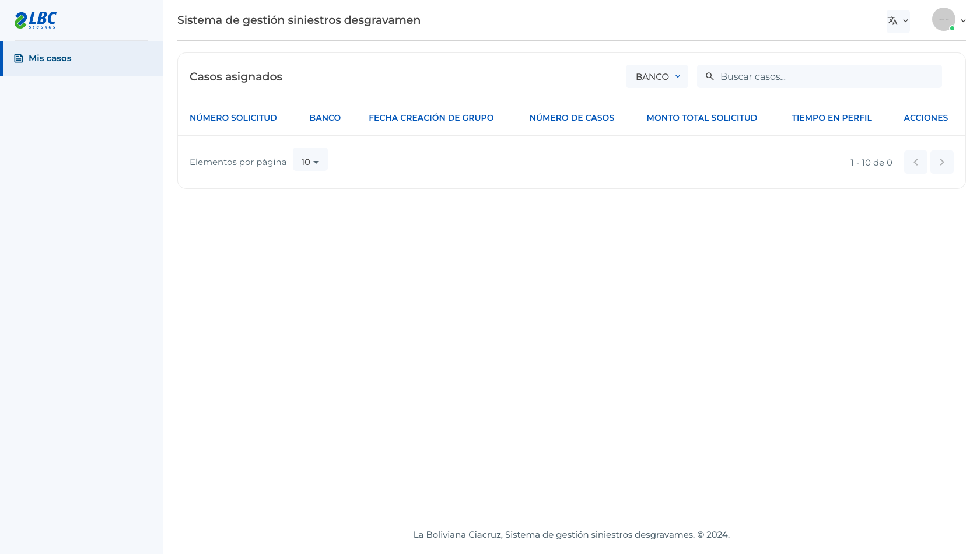
Task: Focus the Buscar casos search field
Action: [819, 76]
